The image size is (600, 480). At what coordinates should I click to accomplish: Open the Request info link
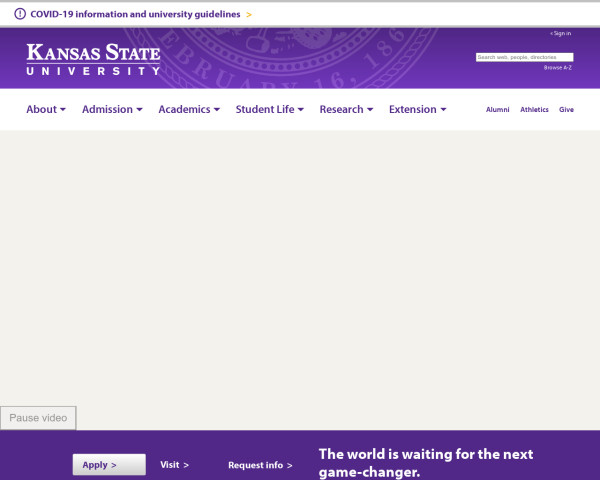coord(260,465)
